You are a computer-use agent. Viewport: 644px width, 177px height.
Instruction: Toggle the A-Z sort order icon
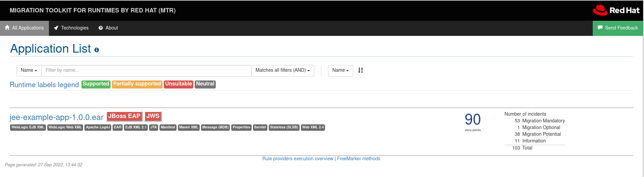pos(361,70)
